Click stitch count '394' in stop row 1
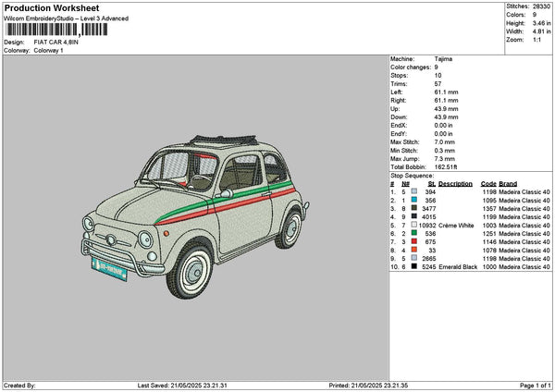 tap(430, 192)
